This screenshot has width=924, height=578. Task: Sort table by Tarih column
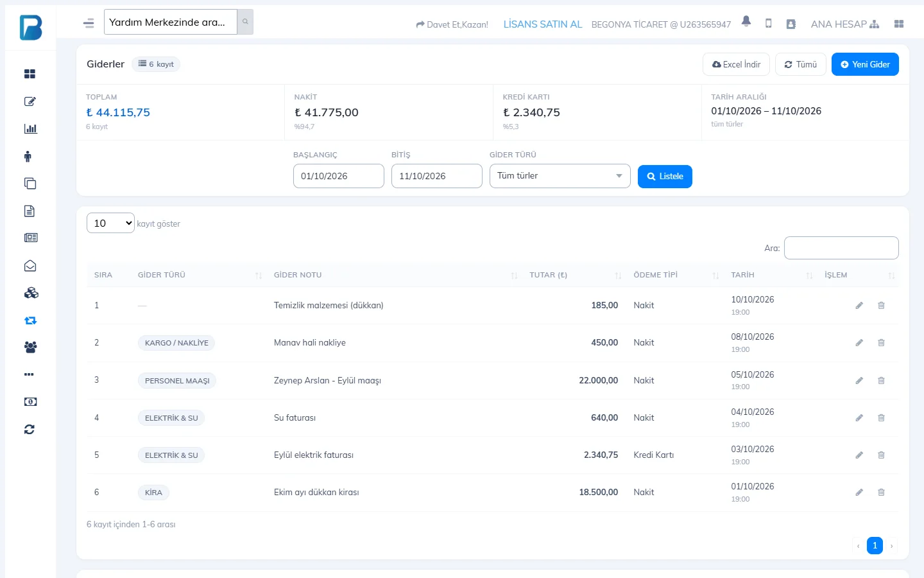pyautogui.click(x=770, y=275)
